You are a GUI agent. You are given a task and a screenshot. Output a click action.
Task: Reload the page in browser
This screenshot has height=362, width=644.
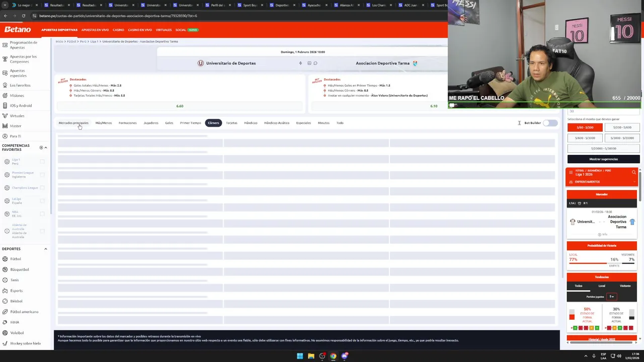tap(23, 16)
